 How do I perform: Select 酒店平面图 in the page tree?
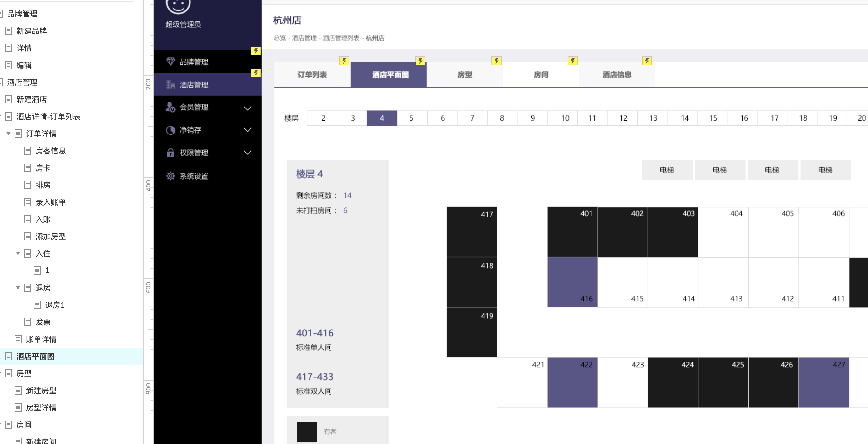coord(35,356)
